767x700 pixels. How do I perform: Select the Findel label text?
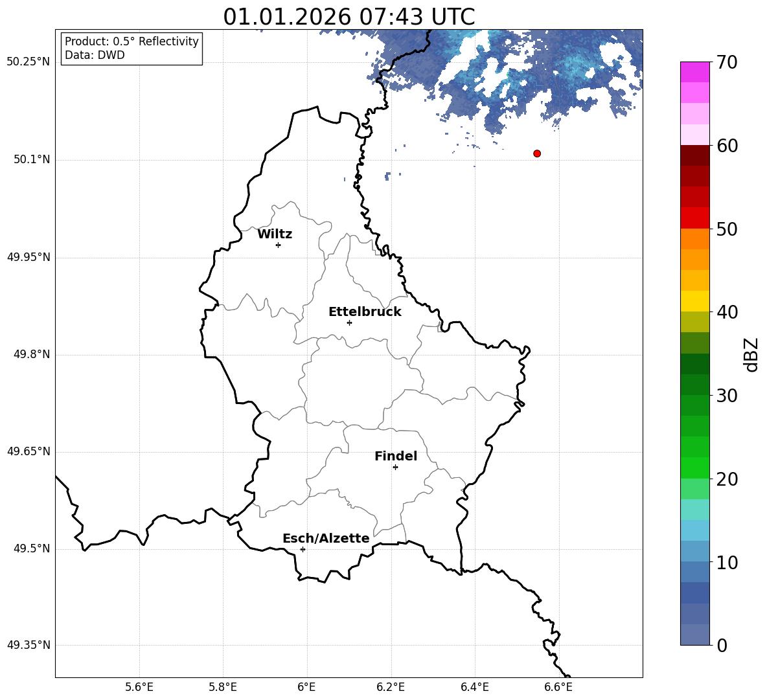pos(396,456)
